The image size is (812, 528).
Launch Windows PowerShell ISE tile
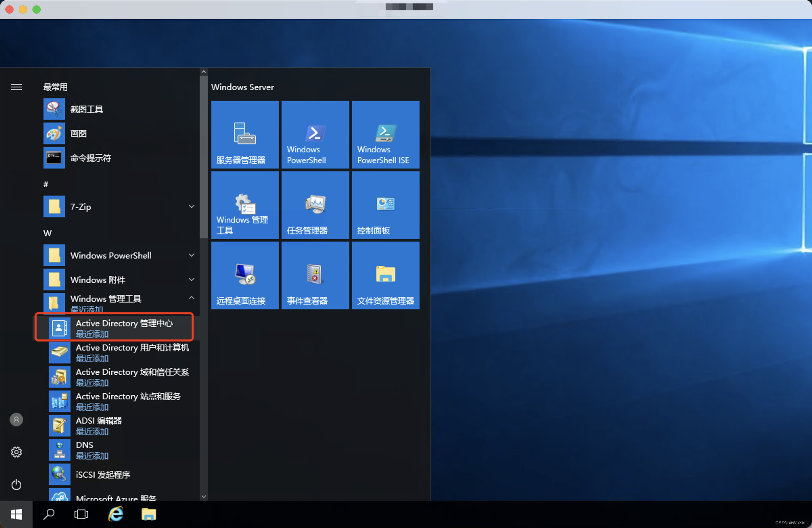point(385,134)
